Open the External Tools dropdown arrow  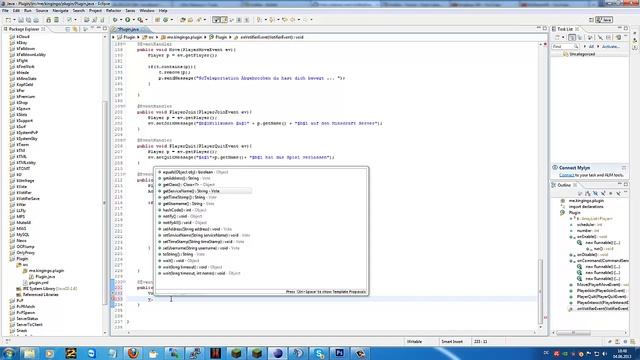(x=146, y=20)
